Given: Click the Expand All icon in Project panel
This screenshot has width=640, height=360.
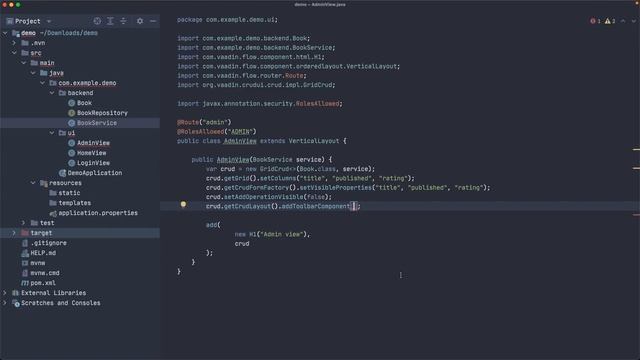Looking at the screenshot, I should pos(110,21).
